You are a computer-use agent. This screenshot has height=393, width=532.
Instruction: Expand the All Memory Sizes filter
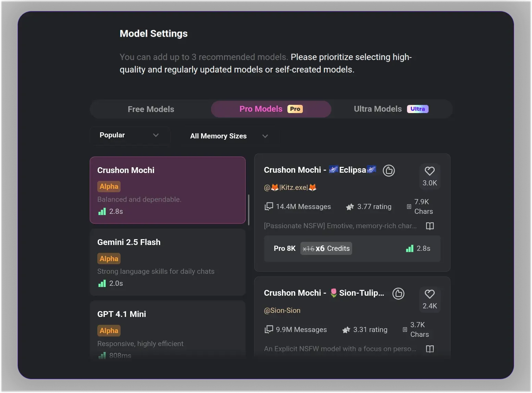tap(229, 136)
